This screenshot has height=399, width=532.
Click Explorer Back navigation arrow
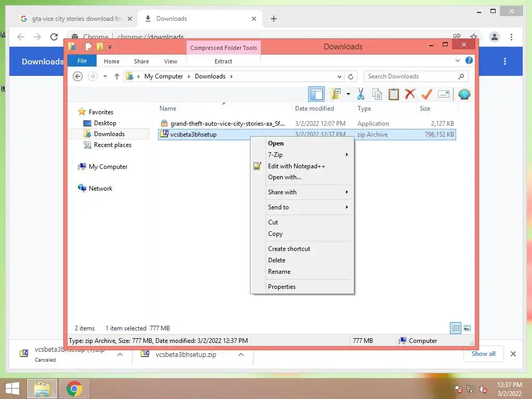78,76
